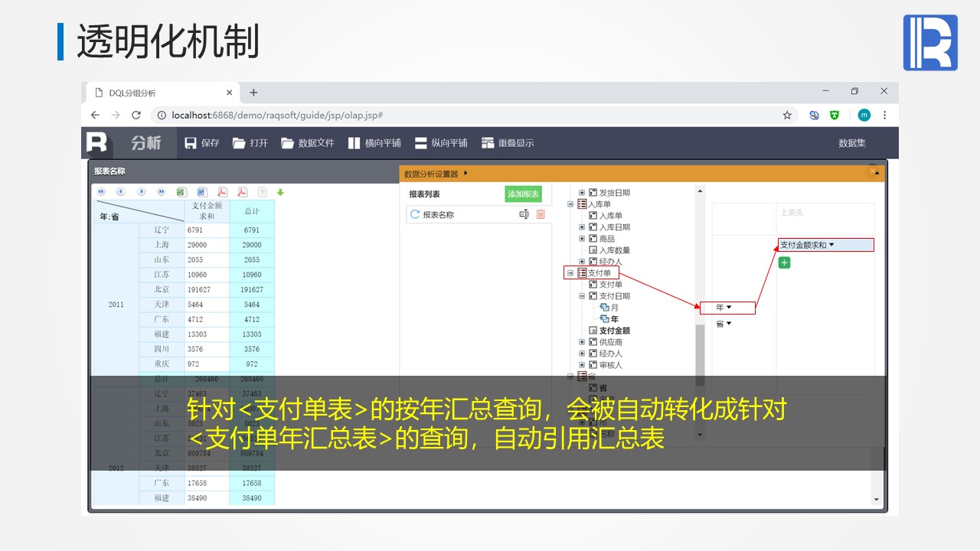Expand the 审核人 tree node
980x551 pixels.
coord(582,365)
